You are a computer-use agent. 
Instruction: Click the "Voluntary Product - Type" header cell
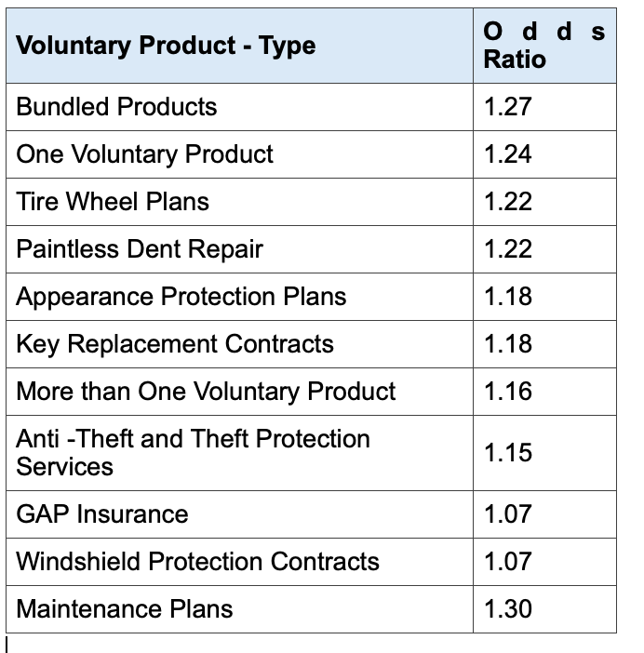[166, 46]
